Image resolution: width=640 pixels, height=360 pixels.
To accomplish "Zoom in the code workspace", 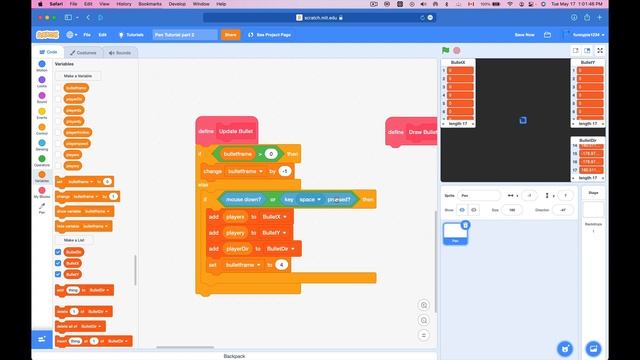I will (424, 305).
